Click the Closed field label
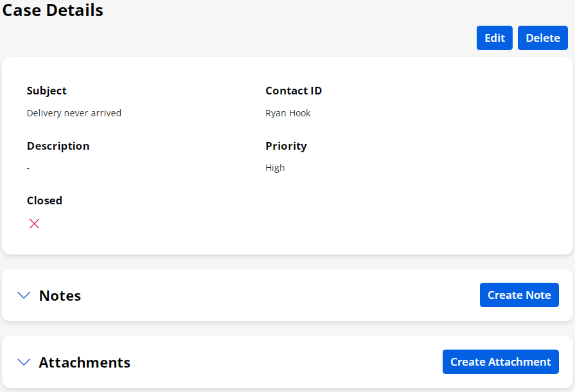Image resolution: width=575 pixels, height=392 pixels. 44,200
